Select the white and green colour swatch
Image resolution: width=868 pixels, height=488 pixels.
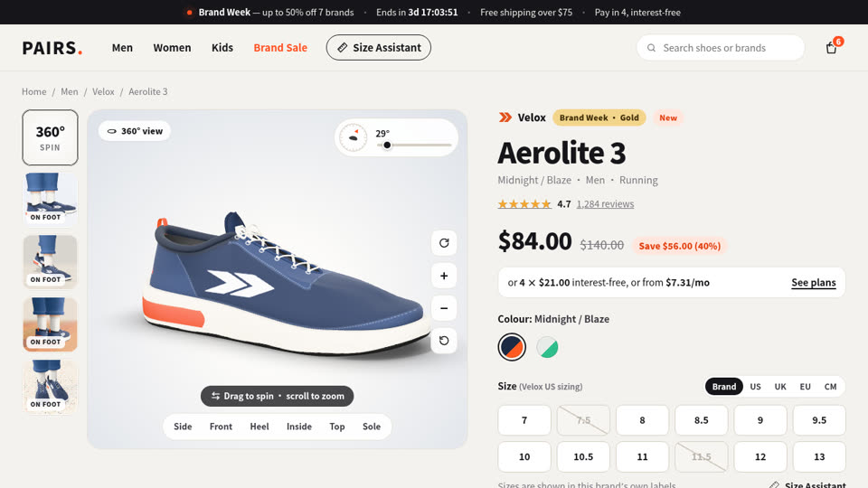pyautogui.click(x=547, y=347)
